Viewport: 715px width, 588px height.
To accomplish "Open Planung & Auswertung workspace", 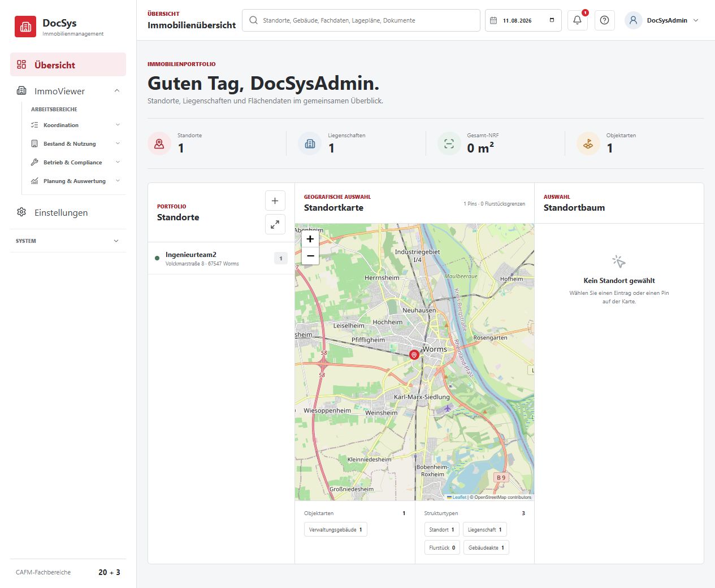I will click(76, 181).
